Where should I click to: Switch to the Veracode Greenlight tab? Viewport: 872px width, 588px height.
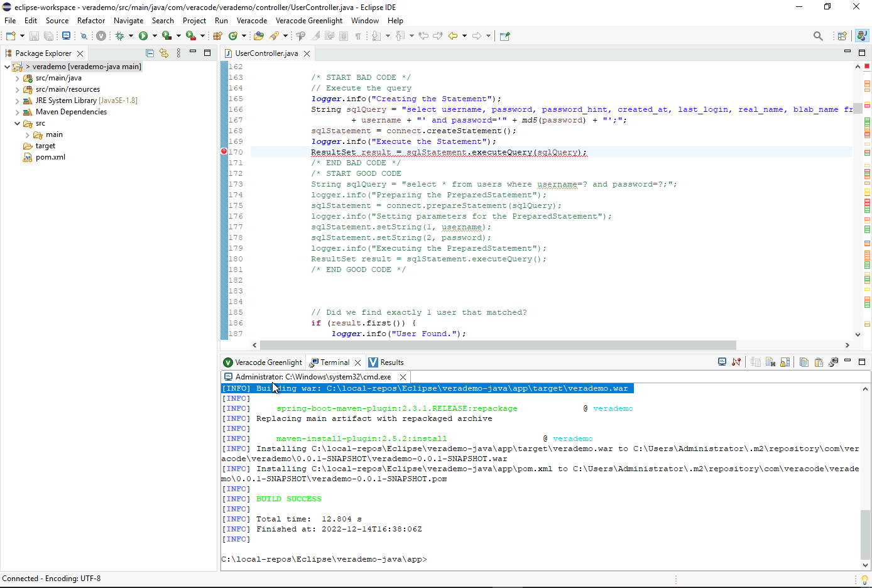tap(263, 362)
